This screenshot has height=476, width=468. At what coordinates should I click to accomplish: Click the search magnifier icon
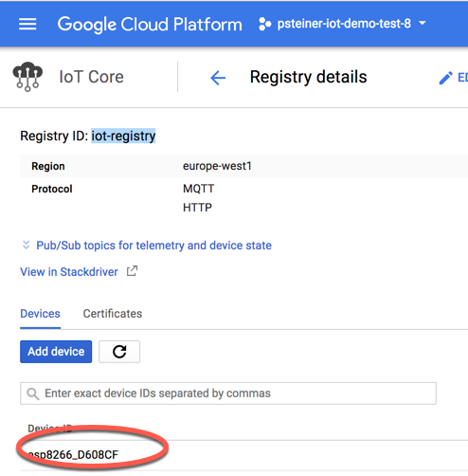33,394
